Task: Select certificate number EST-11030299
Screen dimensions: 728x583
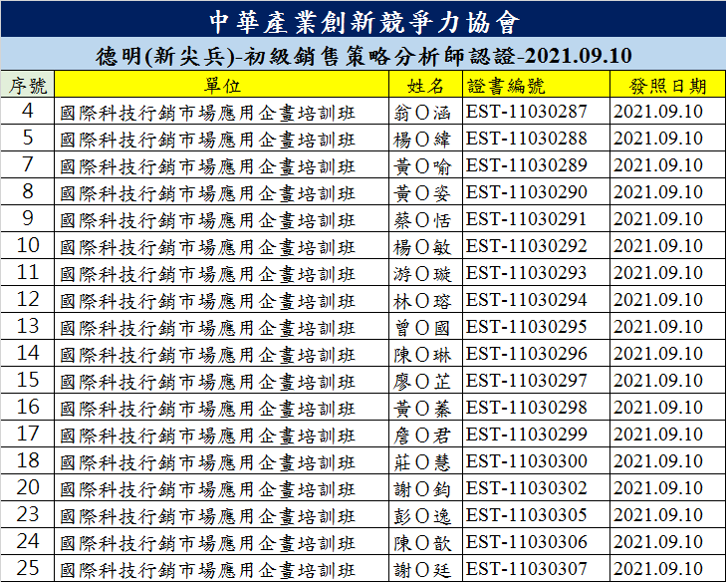Action: point(527,435)
